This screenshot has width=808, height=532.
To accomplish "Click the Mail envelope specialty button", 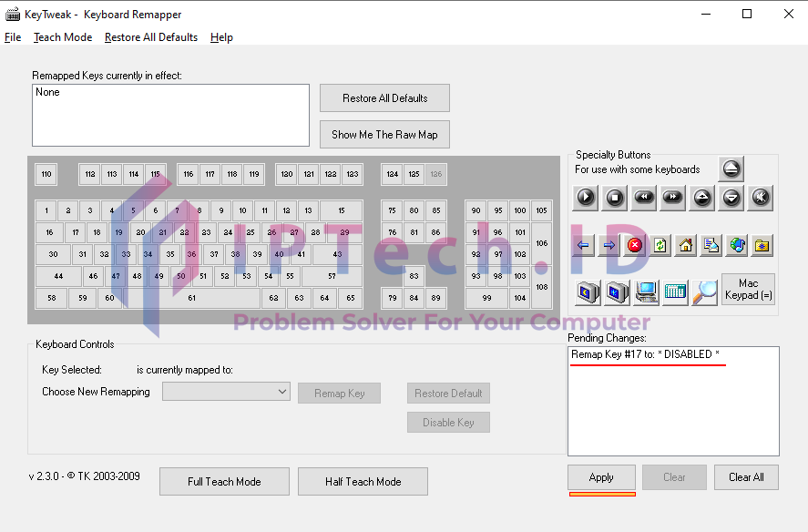I will pyautogui.click(x=711, y=245).
